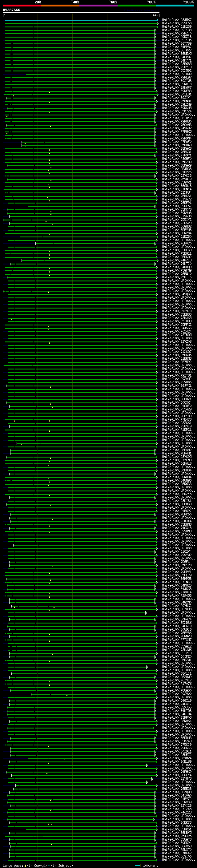Click the green ~80% identity color segment
The image size is (197, 868).
[x=137, y=6]
